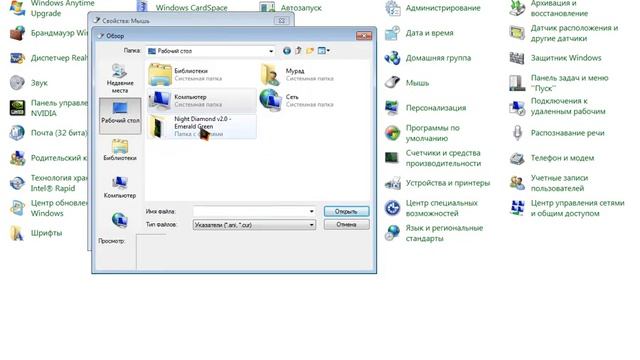
Task: Open the Библиотеки folder in file list
Action: pyautogui.click(x=202, y=74)
